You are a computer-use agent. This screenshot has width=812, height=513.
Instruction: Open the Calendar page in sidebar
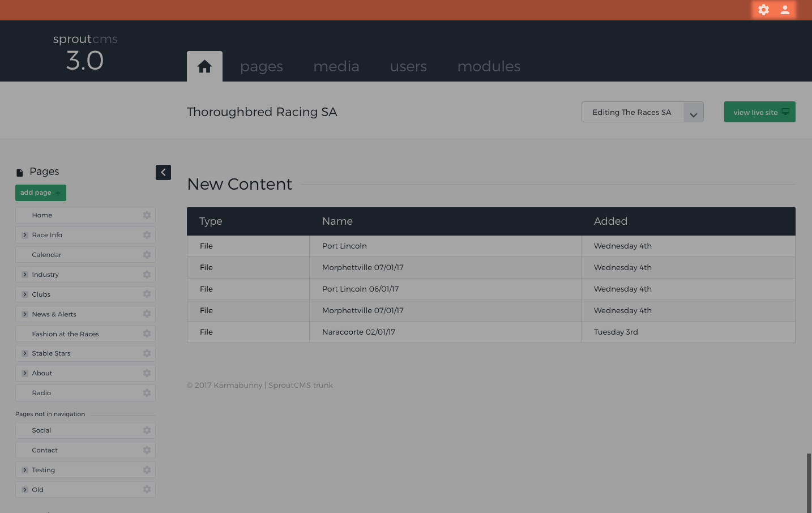46,255
